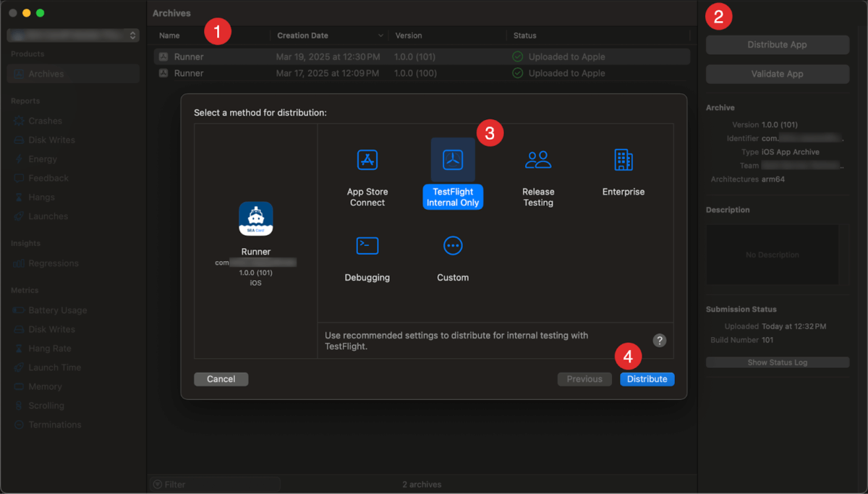
Task: Click Uploaded to Apple status for version 100
Action: tap(567, 73)
